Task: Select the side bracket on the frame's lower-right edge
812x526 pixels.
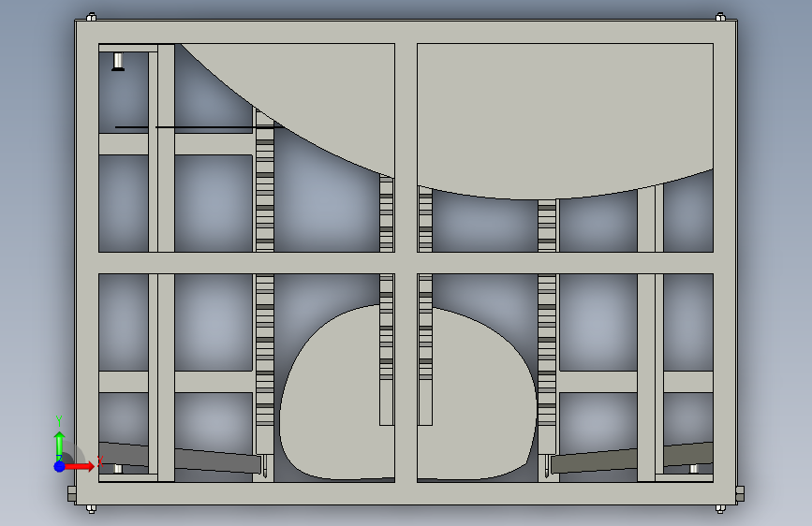Action: pos(740,494)
